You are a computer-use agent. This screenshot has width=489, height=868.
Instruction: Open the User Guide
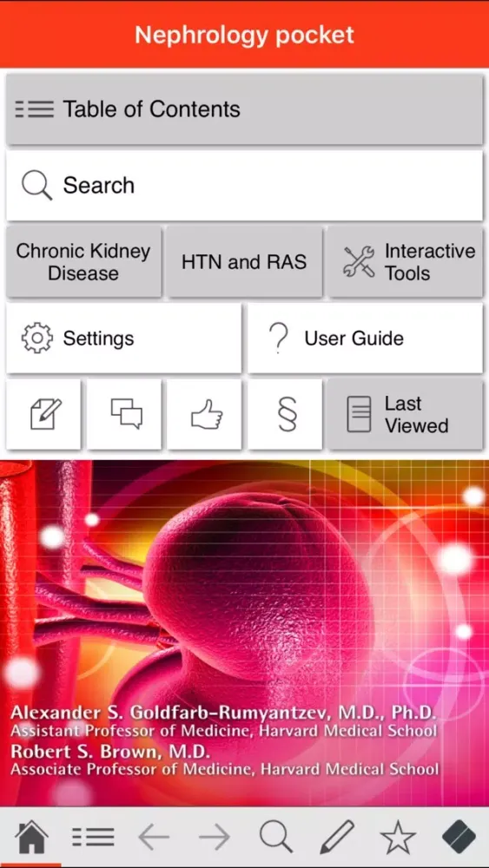click(365, 338)
